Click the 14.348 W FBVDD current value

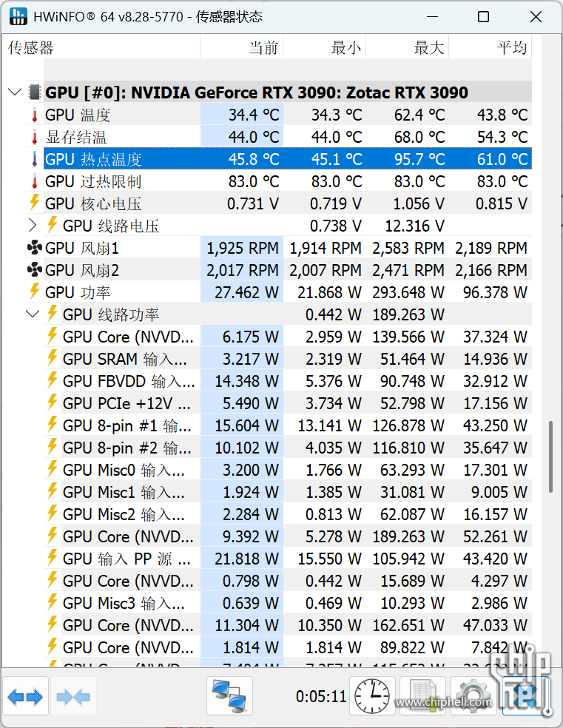coord(246,381)
